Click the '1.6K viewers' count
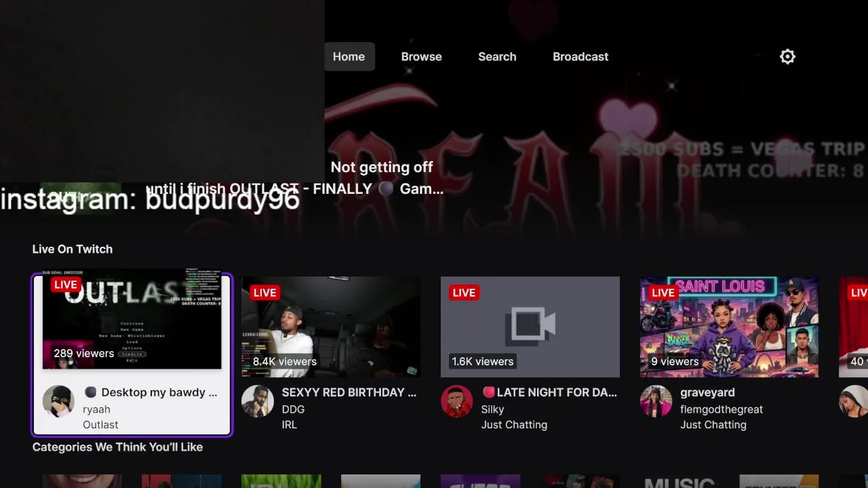This screenshot has height=488, width=868. pyautogui.click(x=483, y=361)
